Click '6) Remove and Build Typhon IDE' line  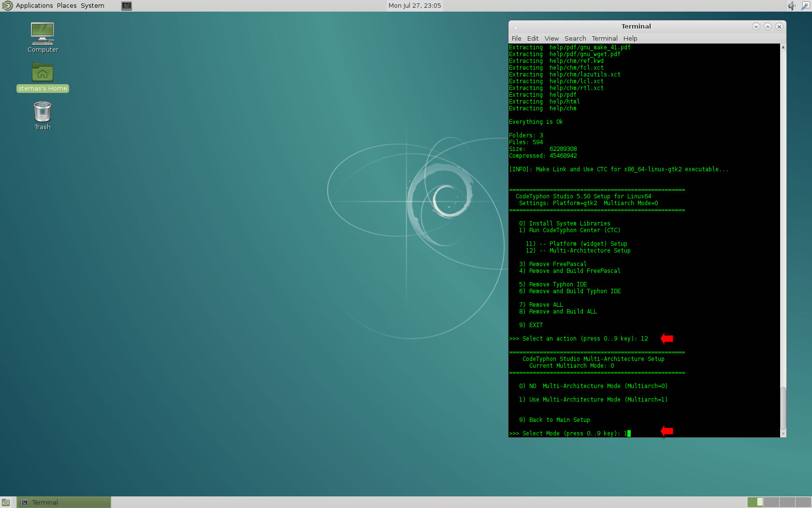pyautogui.click(x=570, y=291)
